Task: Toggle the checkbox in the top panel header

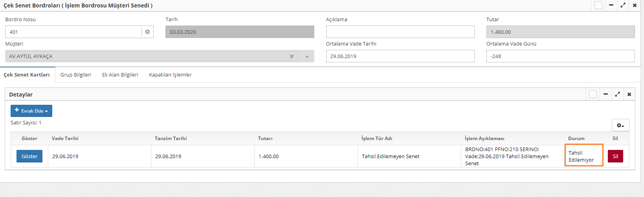Action: 598,5
